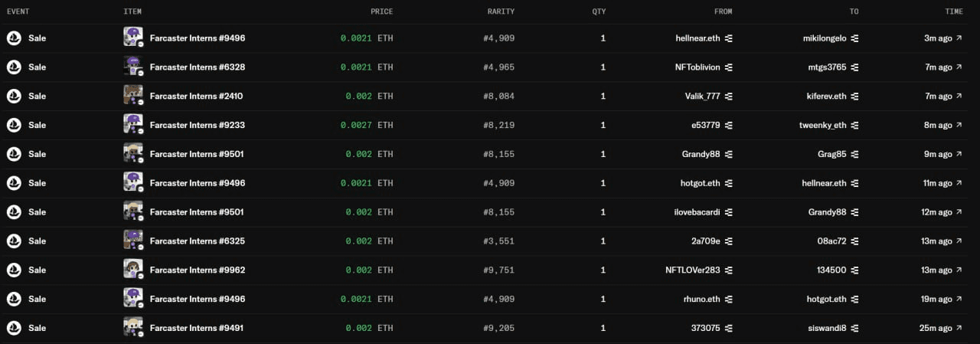Click the filter icon next to NFTLOVer283

pos(728,270)
